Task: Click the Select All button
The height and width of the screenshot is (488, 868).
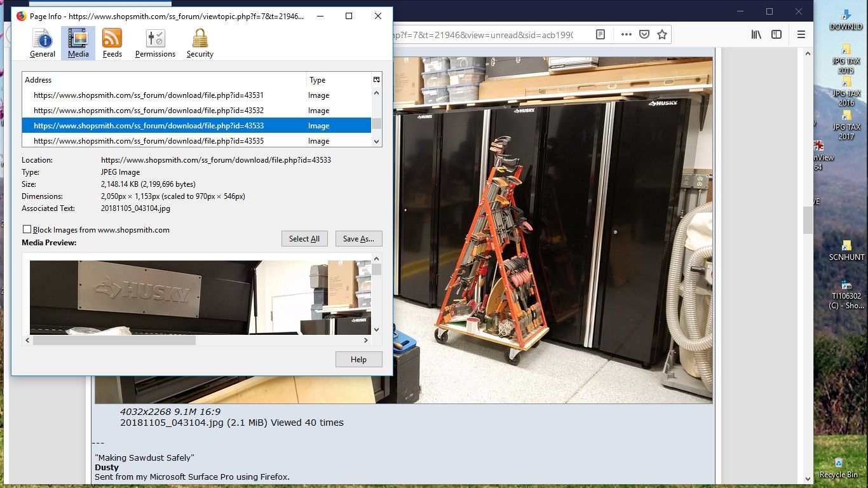Action: 304,239
